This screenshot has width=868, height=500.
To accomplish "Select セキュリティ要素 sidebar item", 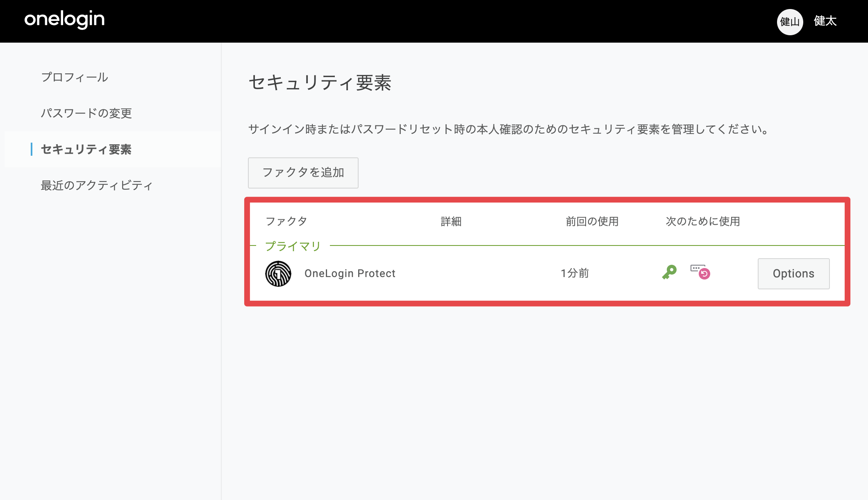I will tap(86, 149).
